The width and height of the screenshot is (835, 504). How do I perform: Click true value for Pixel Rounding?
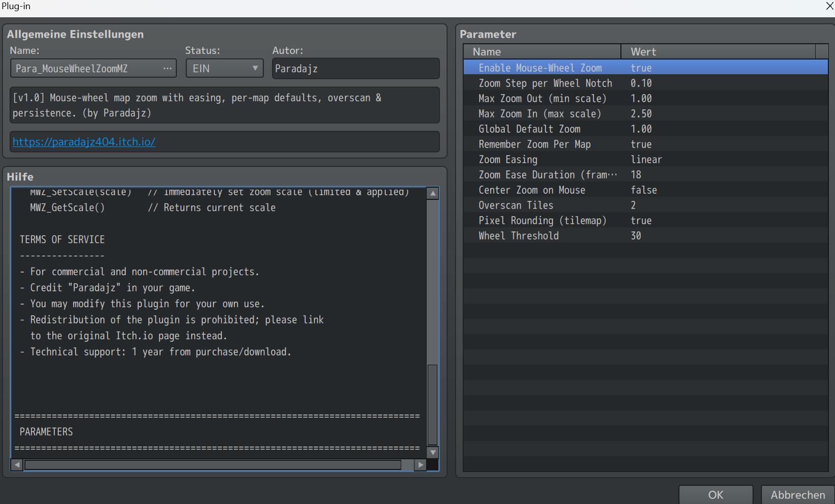pyautogui.click(x=641, y=220)
